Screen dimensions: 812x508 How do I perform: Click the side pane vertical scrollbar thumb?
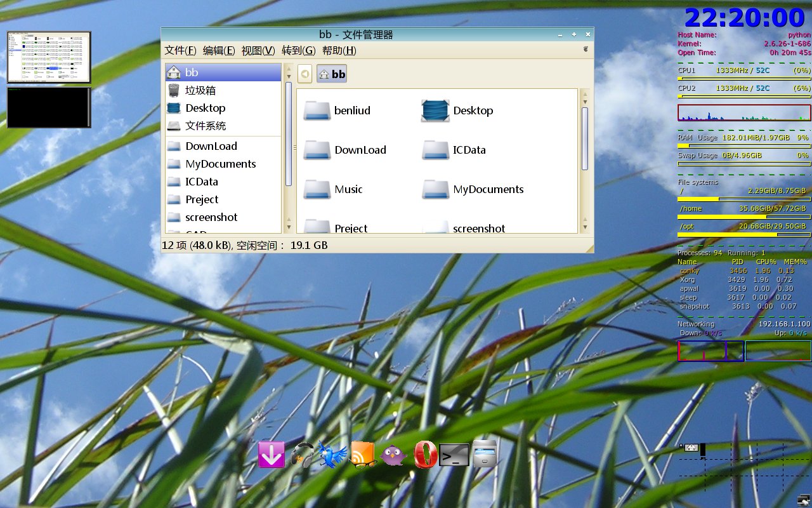click(x=289, y=133)
